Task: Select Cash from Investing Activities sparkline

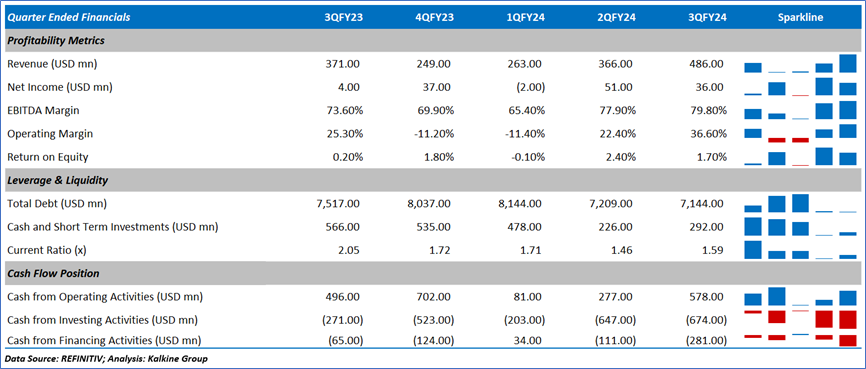Action: (x=800, y=319)
